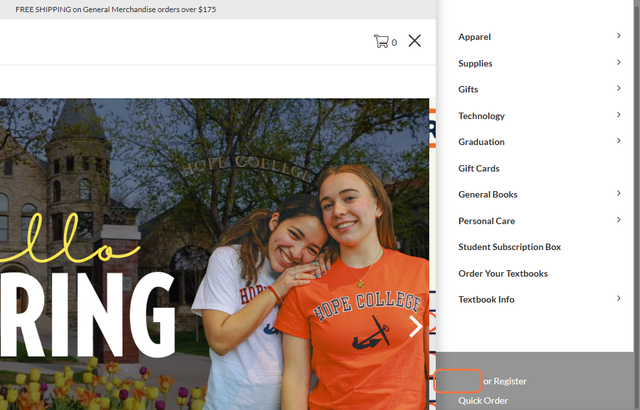Open the shopping cart icon
The height and width of the screenshot is (410, 640).
pyautogui.click(x=381, y=41)
